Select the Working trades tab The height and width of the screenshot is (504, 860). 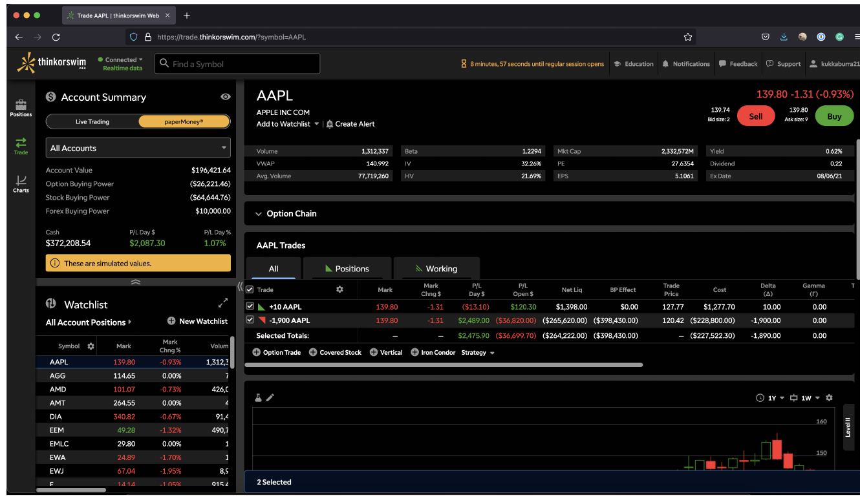[436, 269]
